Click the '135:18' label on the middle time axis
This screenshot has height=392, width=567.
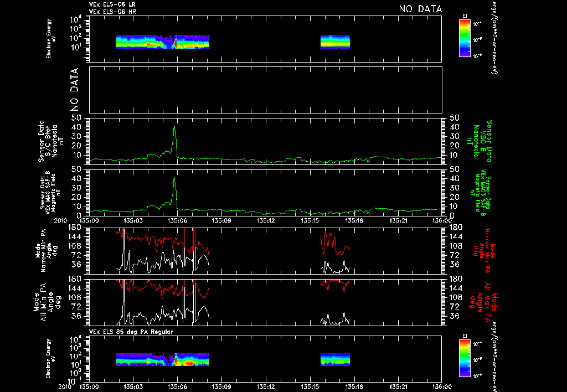click(354, 220)
